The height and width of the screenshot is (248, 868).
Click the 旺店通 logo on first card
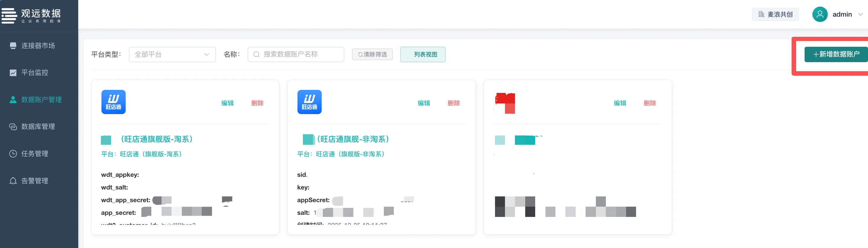click(114, 102)
